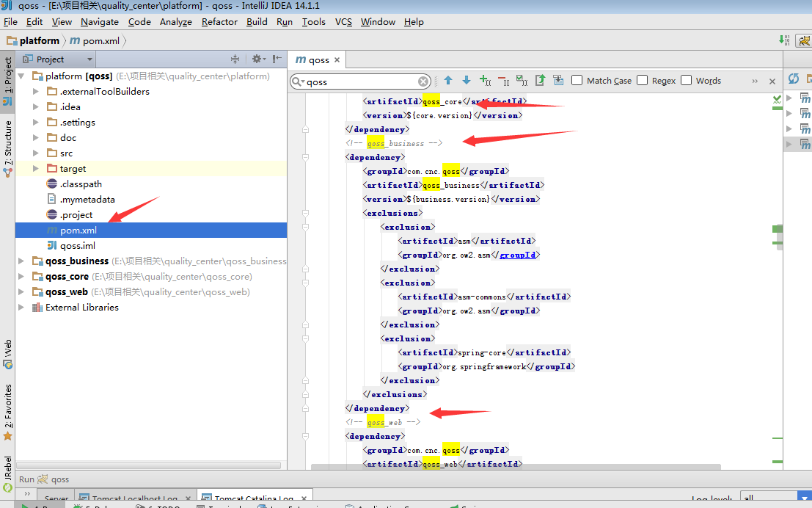The height and width of the screenshot is (508, 812).
Task: Open search history magnifier dropdown
Action: (298, 81)
